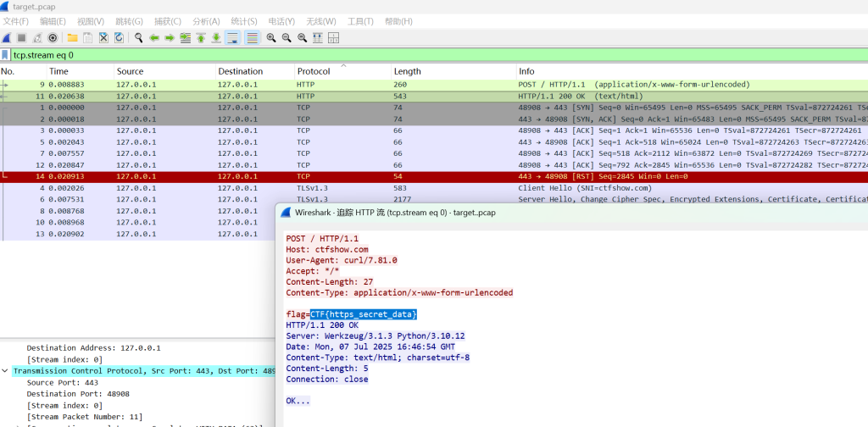The image size is (868, 427).
Task: Click the reload capture file icon
Action: coord(119,38)
